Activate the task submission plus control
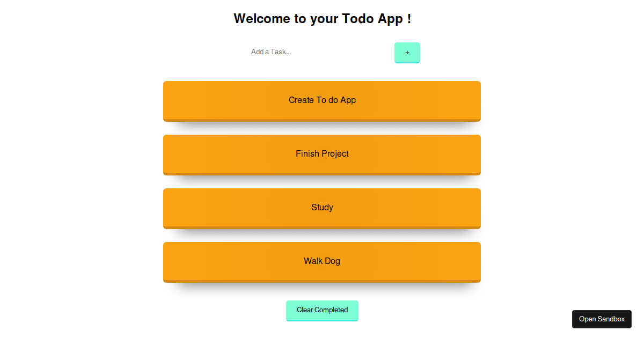 (407, 53)
